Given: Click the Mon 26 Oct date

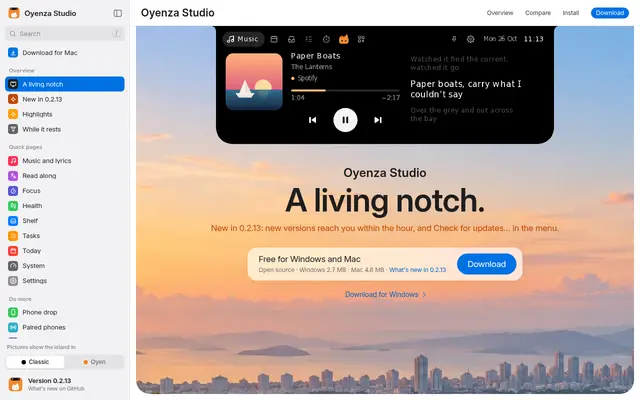Looking at the screenshot, I should (500, 39).
